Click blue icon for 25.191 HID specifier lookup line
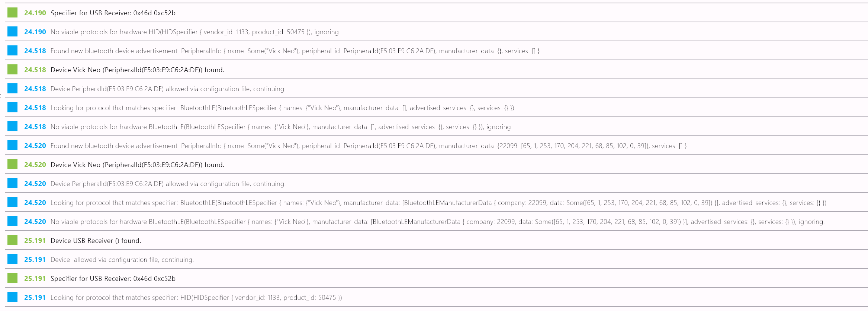The image size is (868, 311). click(x=12, y=297)
